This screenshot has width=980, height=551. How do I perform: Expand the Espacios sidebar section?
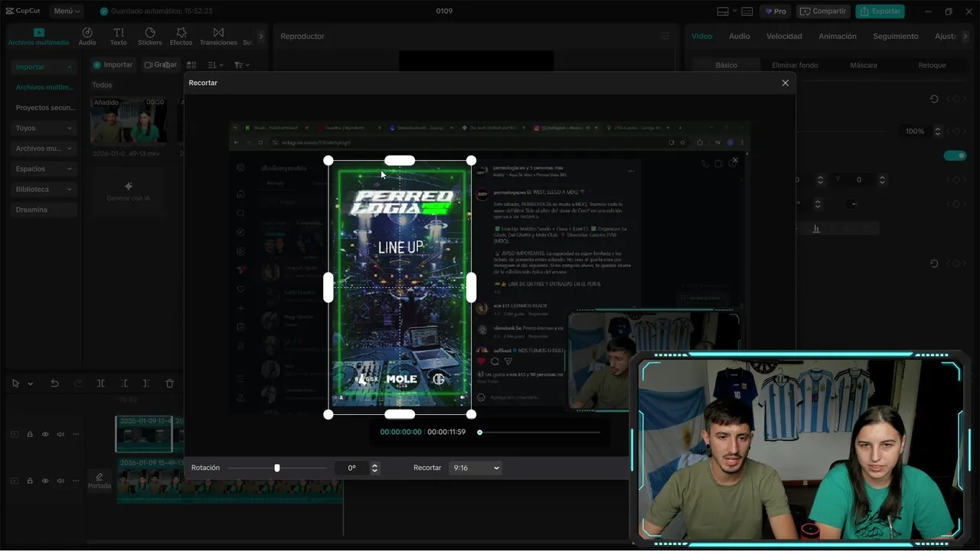[45, 168]
